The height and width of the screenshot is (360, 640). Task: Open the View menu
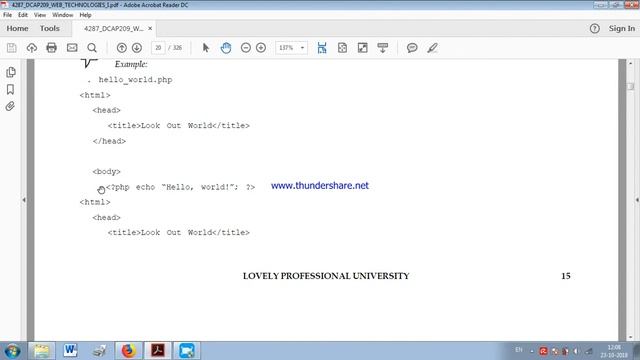40,15
